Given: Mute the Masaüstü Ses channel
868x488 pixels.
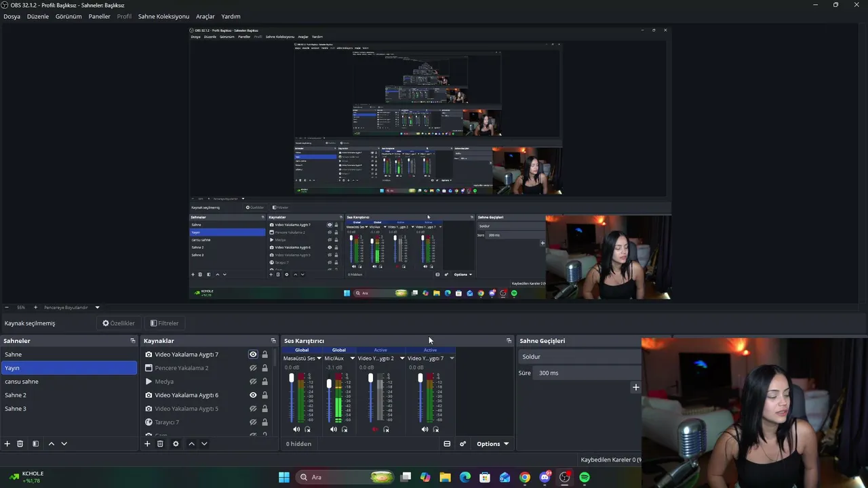Looking at the screenshot, I should click(296, 430).
